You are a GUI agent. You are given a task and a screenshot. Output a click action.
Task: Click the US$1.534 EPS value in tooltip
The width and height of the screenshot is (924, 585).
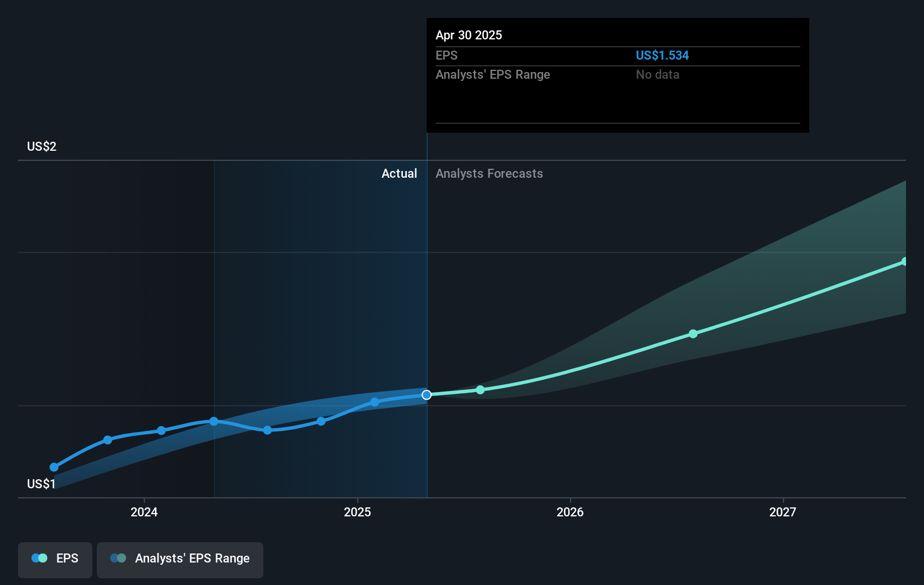pos(662,56)
